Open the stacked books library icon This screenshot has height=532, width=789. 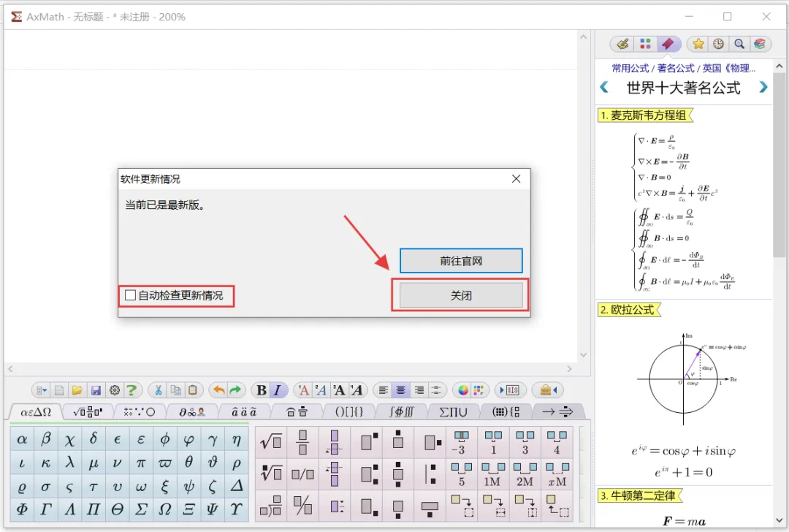[760, 45]
